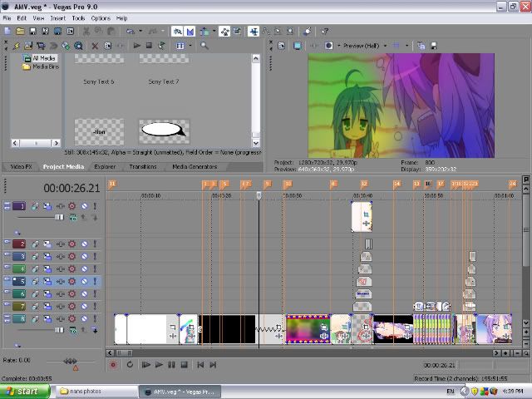
Task: Mute track 4
Action: point(85,268)
